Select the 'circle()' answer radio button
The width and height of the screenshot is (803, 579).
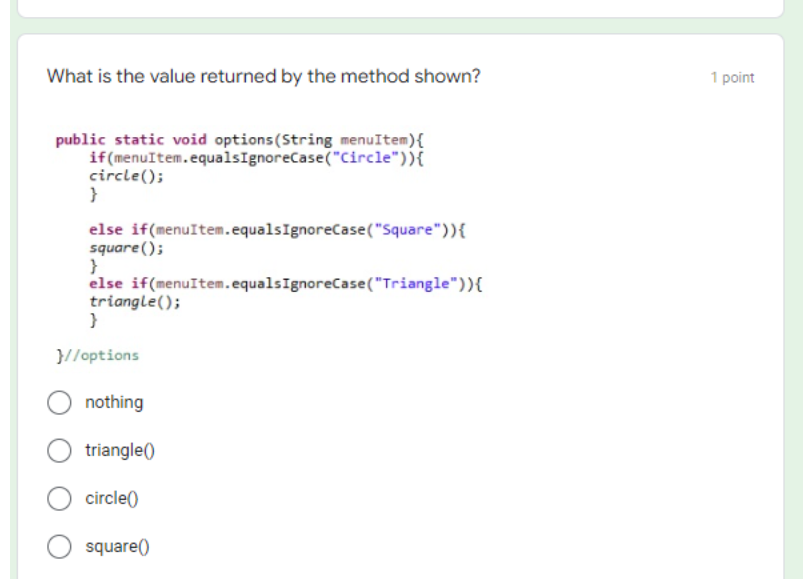60,498
